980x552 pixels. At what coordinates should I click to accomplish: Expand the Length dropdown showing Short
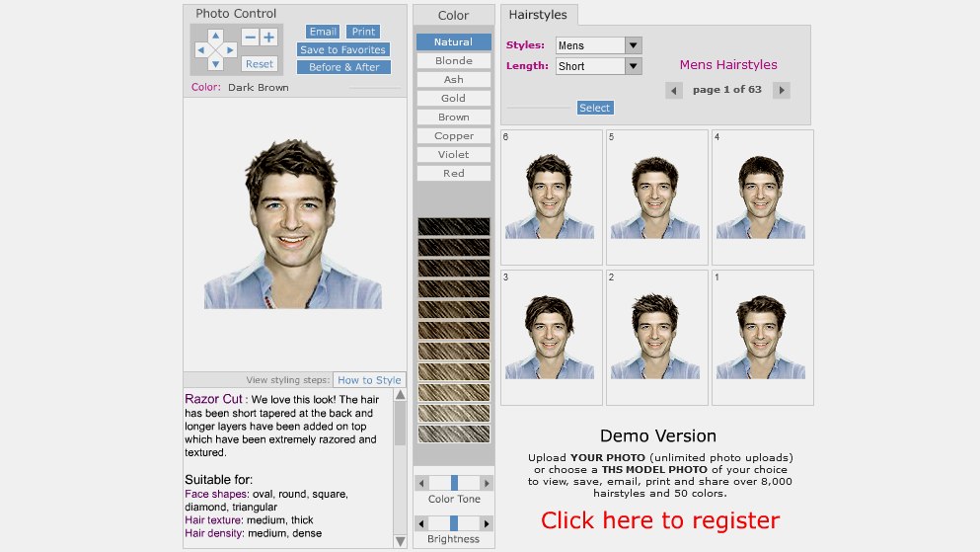tap(598, 66)
